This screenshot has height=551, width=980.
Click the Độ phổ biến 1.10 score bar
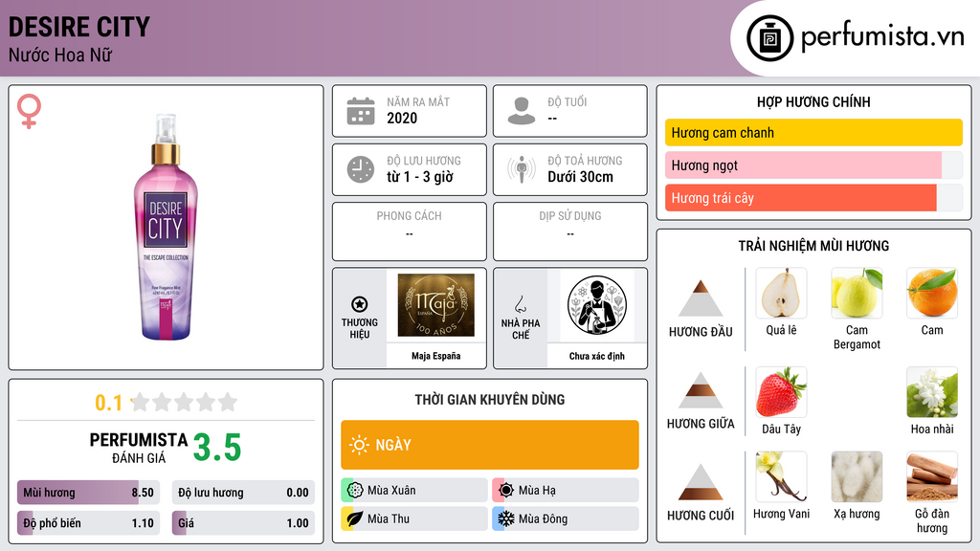[88, 523]
